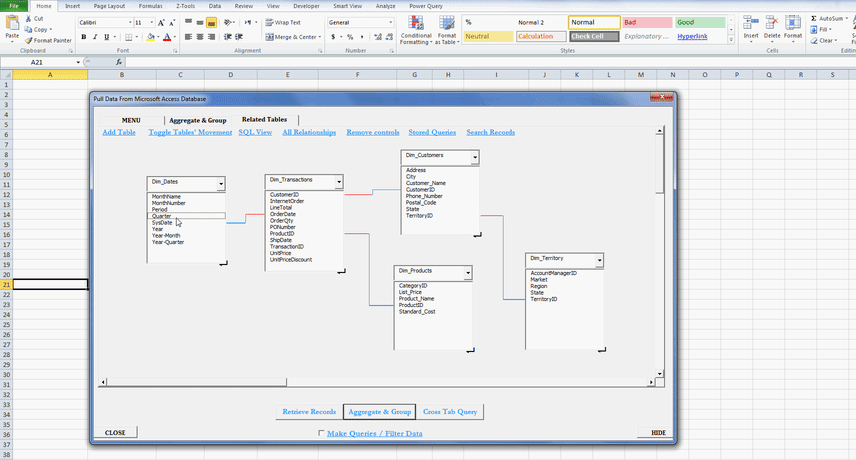Image resolution: width=856 pixels, height=460 pixels.
Task: Click the Increase Decimal icon
Action: [378, 37]
